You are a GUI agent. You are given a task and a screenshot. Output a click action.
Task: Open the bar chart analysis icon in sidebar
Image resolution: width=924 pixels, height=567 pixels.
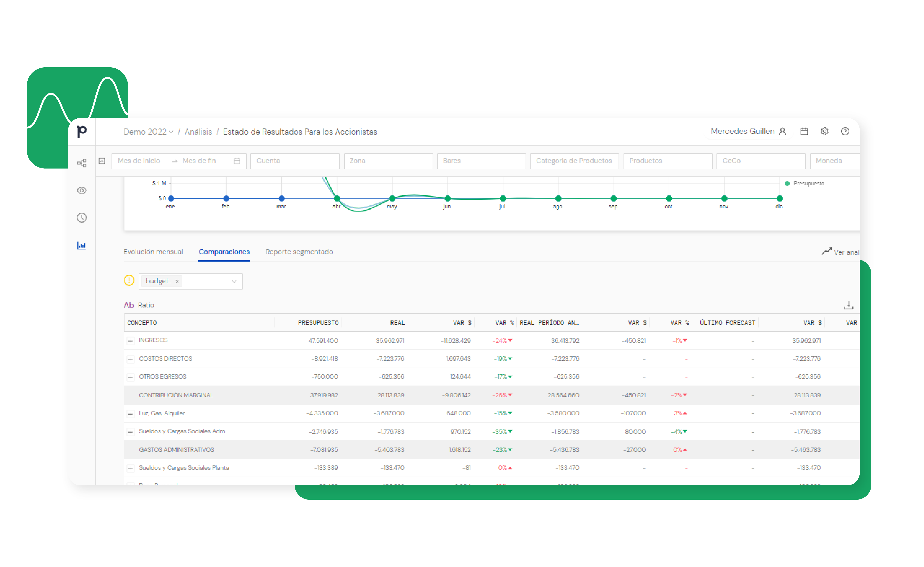pyautogui.click(x=81, y=245)
